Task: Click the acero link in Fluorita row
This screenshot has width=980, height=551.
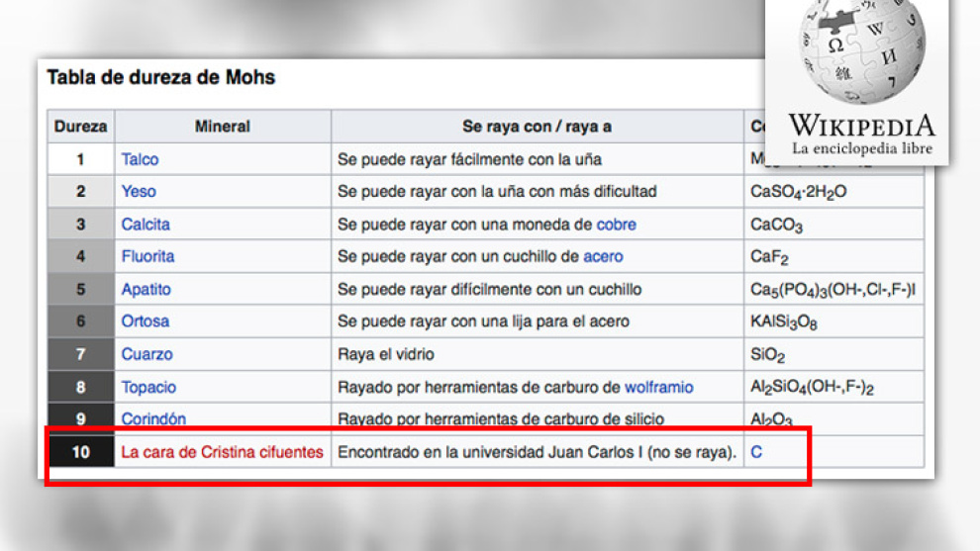Action: 603,256
